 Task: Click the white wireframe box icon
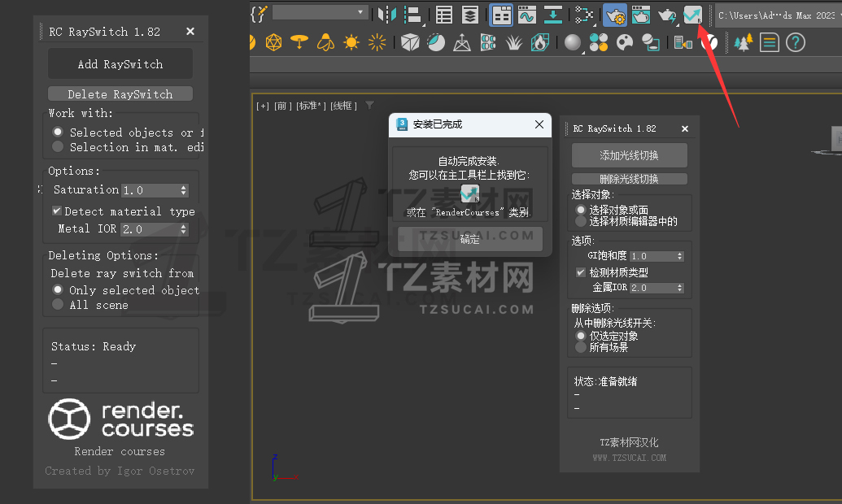(410, 42)
